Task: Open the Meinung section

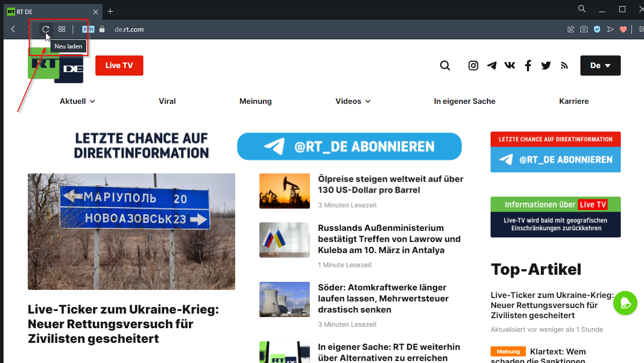Action: [255, 101]
